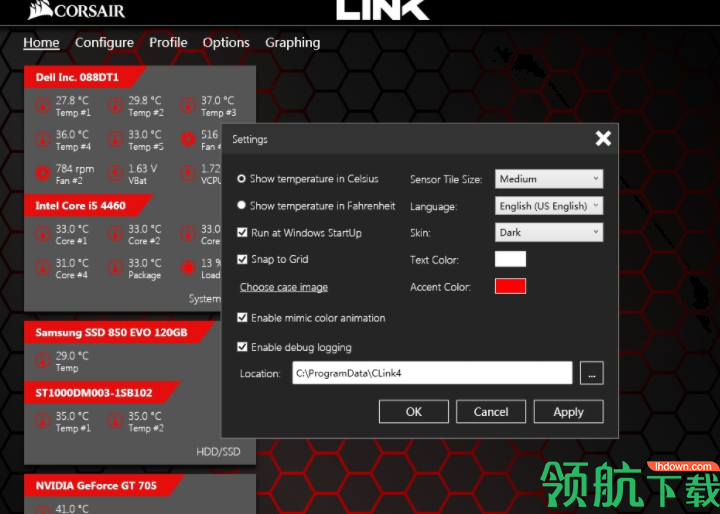Open the Home tab
Viewport: 720px width, 514px height.
[x=41, y=43]
